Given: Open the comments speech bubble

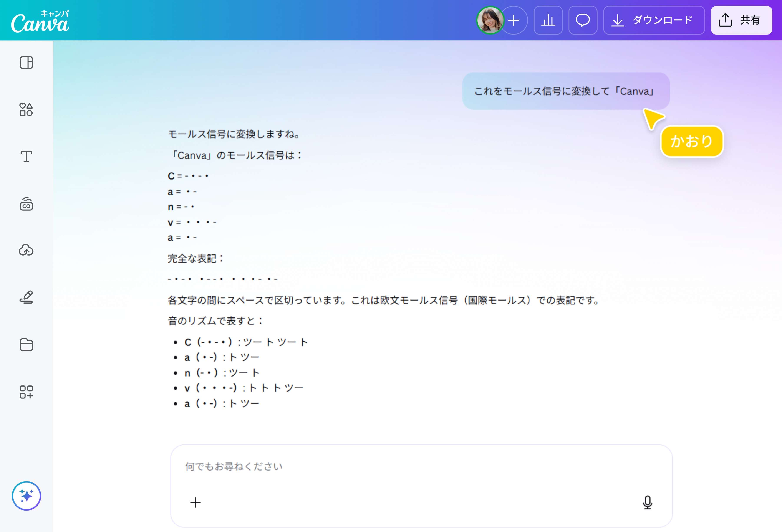Looking at the screenshot, I should (583, 20).
